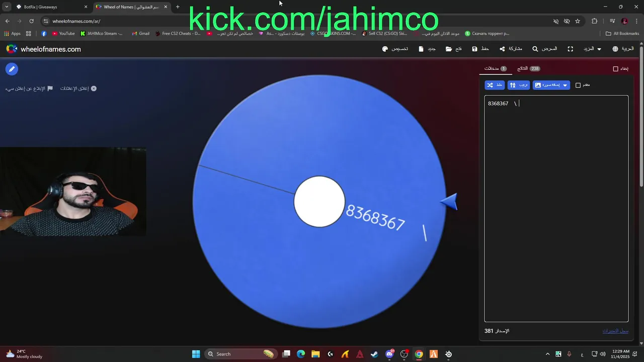Viewport: 644px width, 362px height.
Task: Click the pencil edit button
Action: pyautogui.click(x=12, y=69)
